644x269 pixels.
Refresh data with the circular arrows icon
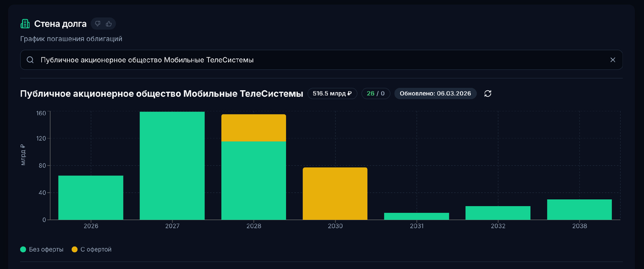(488, 93)
